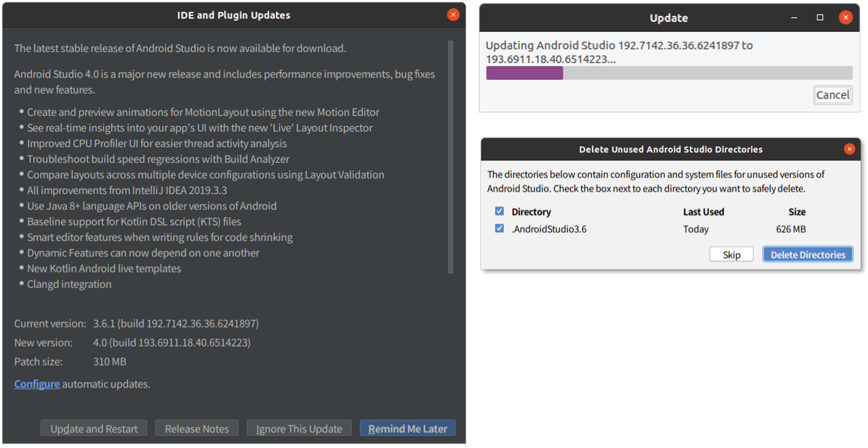Viewport: 868px width, 448px height.
Task: Choose Ignore This Update
Action: coord(299,428)
